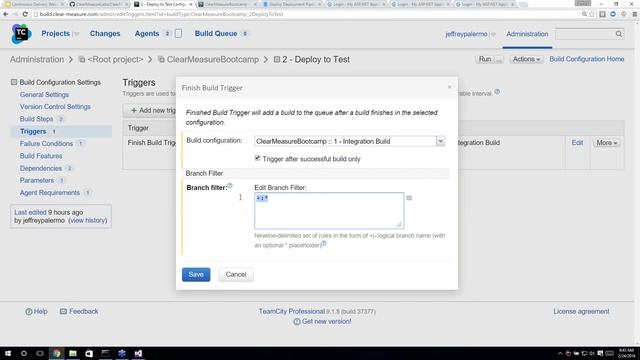This screenshot has width=640, height=360.
Task: Open the Build Queue page
Action: click(x=216, y=33)
